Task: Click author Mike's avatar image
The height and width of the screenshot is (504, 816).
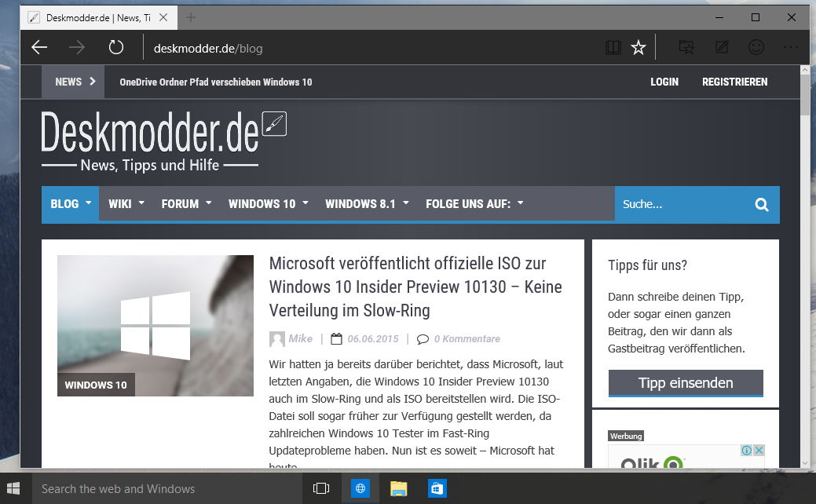Action: (x=277, y=339)
